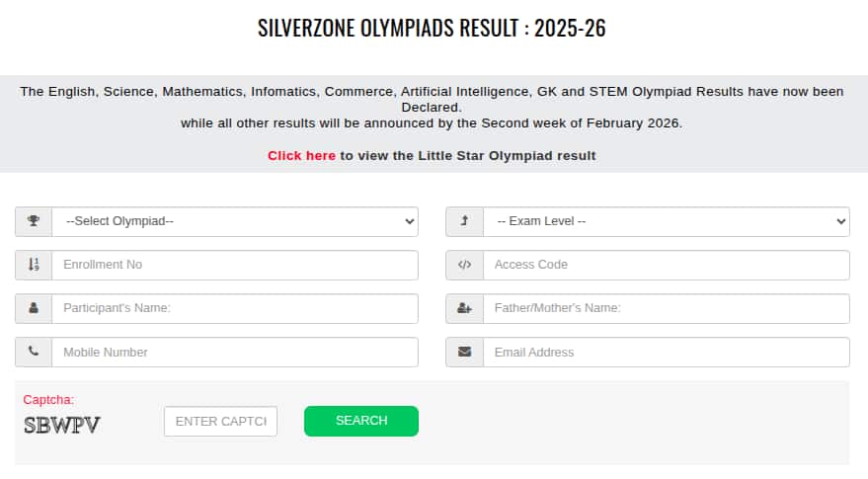Focus the Father/Mother's Name field

pos(666,308)
